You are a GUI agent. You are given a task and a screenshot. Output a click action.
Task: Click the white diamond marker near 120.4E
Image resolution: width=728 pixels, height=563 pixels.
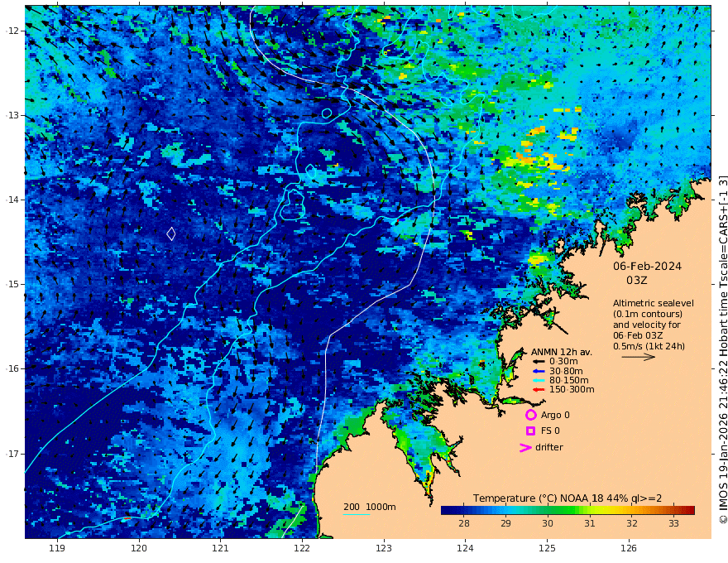171,233
